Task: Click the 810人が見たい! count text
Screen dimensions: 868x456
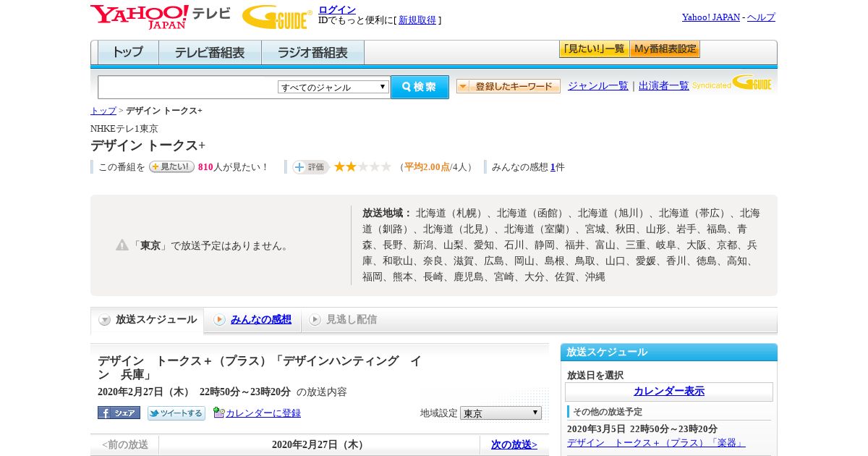Action: click(x=234, y=167)
